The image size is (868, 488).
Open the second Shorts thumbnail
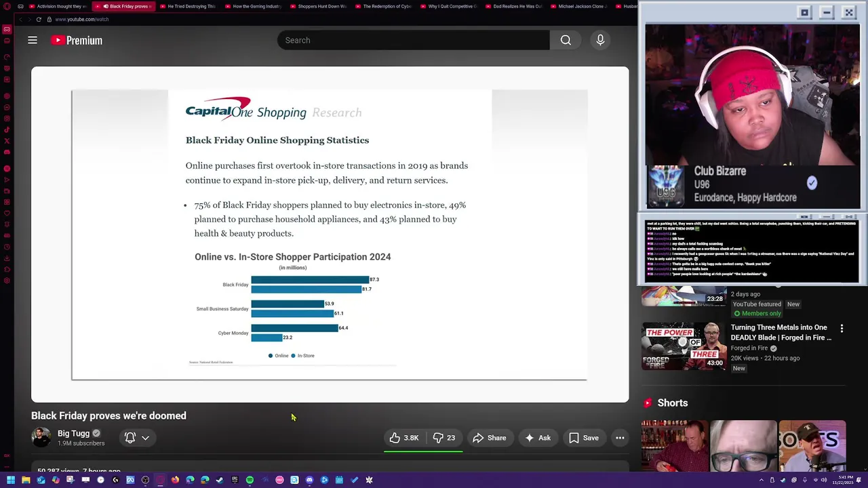click(x=744, y=446)
